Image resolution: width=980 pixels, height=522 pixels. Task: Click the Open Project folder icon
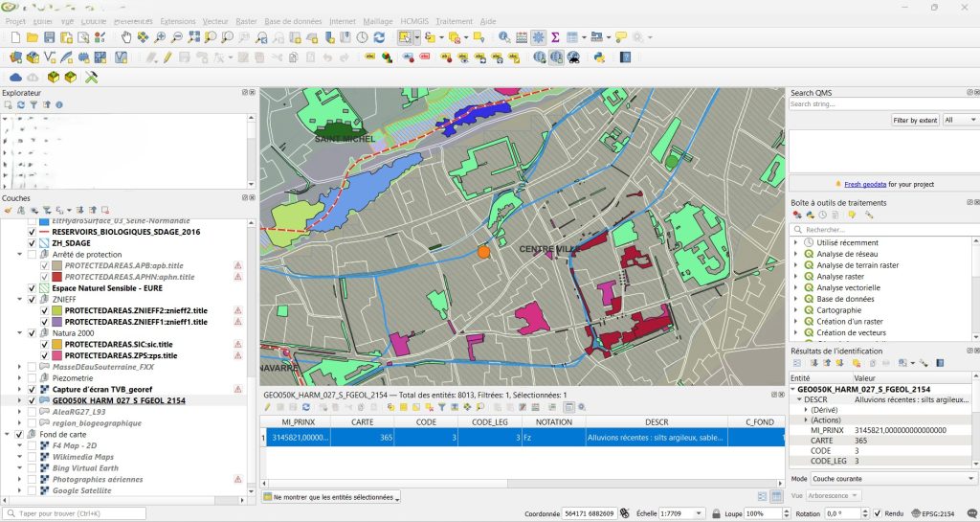click(x=33, y=37)
